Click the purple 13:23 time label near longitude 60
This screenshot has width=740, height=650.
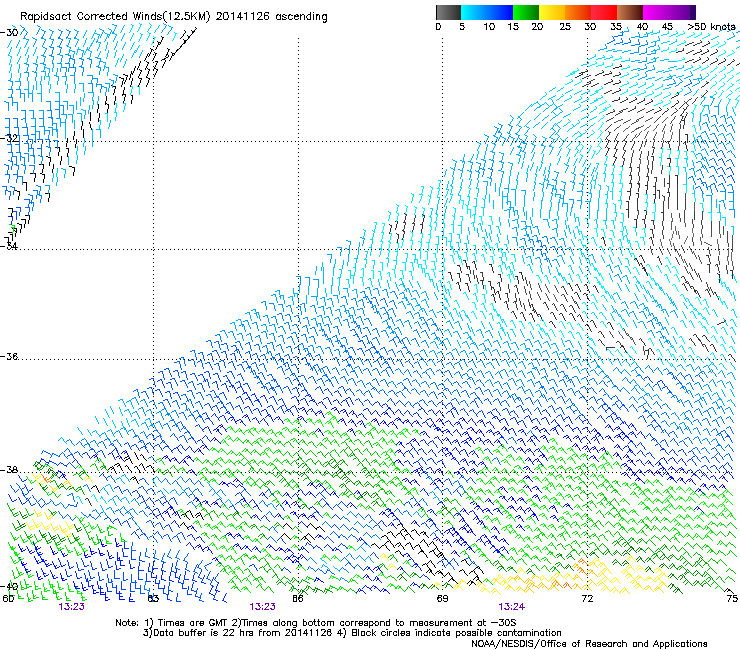click(x=72, y=607)
